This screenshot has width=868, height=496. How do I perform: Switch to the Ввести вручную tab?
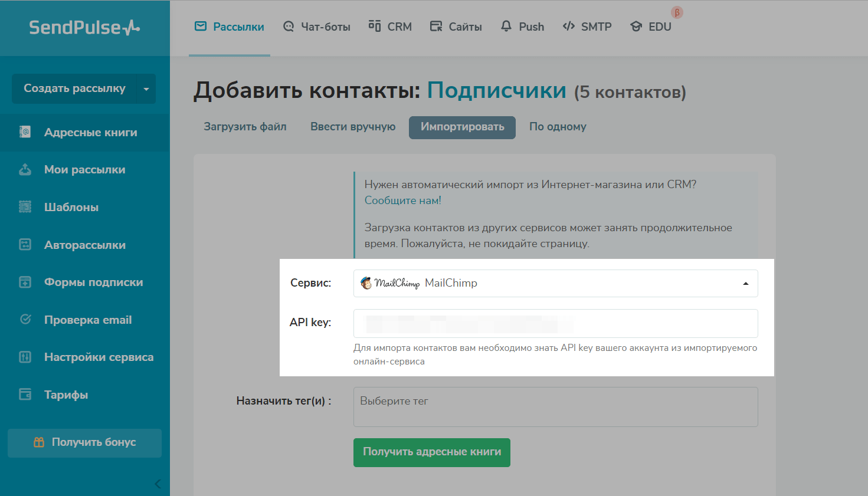(x=353, y=127)
